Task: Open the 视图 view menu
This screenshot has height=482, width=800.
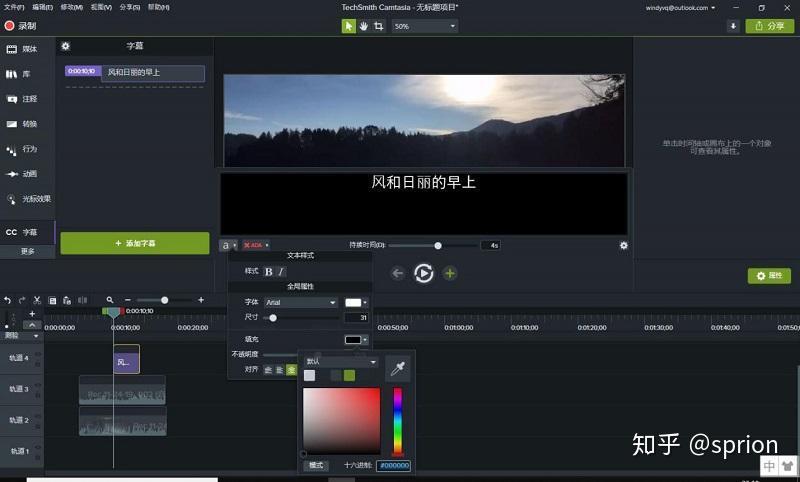Action: pos(101,7)
